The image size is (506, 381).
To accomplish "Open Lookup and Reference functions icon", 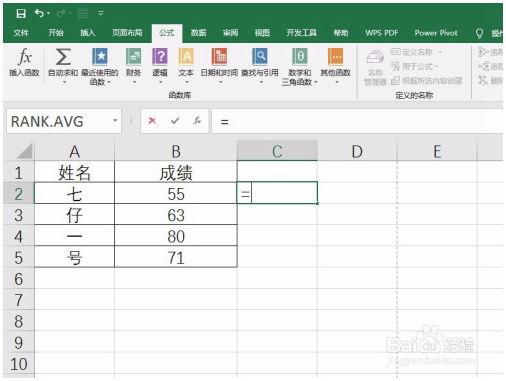I will [260, 56].
